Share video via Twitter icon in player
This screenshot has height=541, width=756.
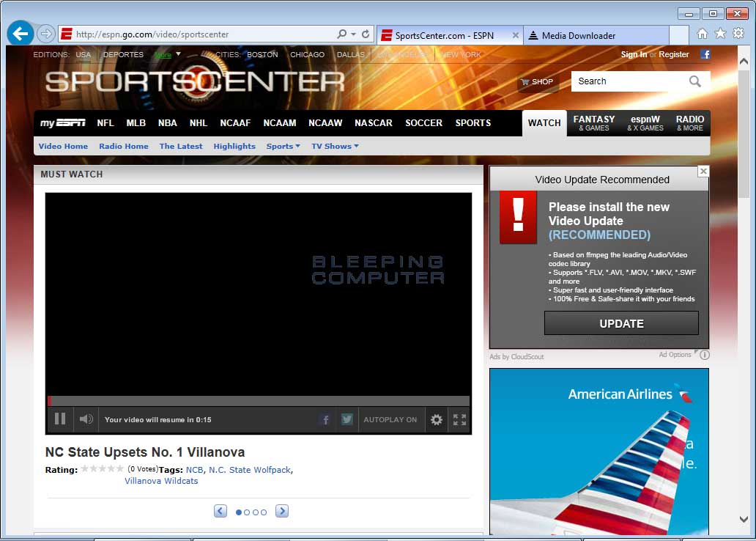[x=346, y=420]
